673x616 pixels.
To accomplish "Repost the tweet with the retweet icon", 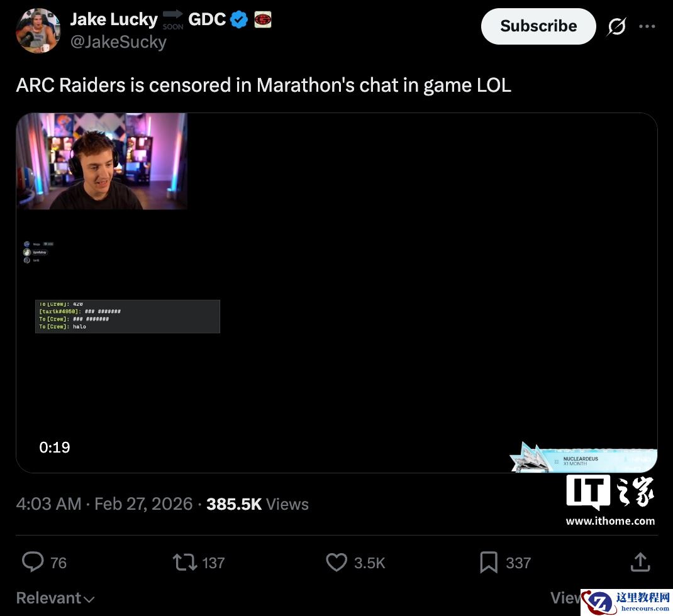I will 185,562.
